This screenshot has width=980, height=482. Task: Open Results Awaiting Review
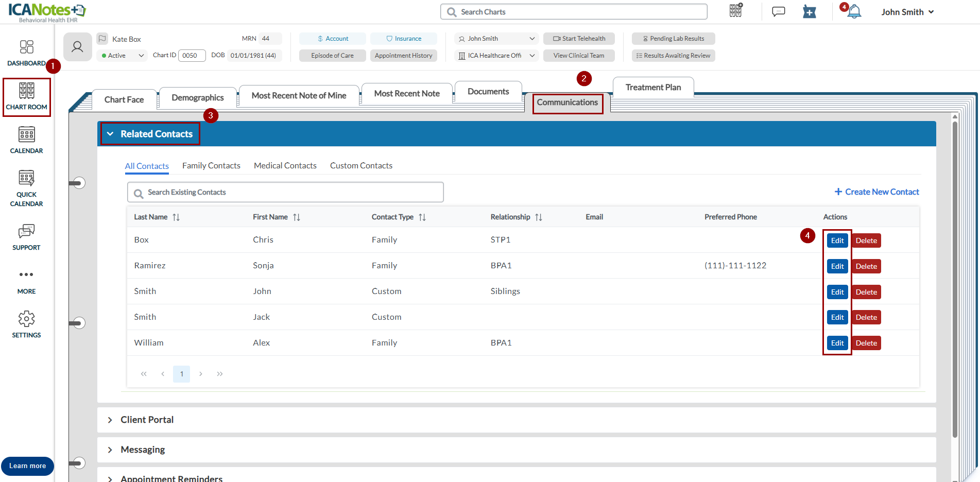tap(674, 56)
